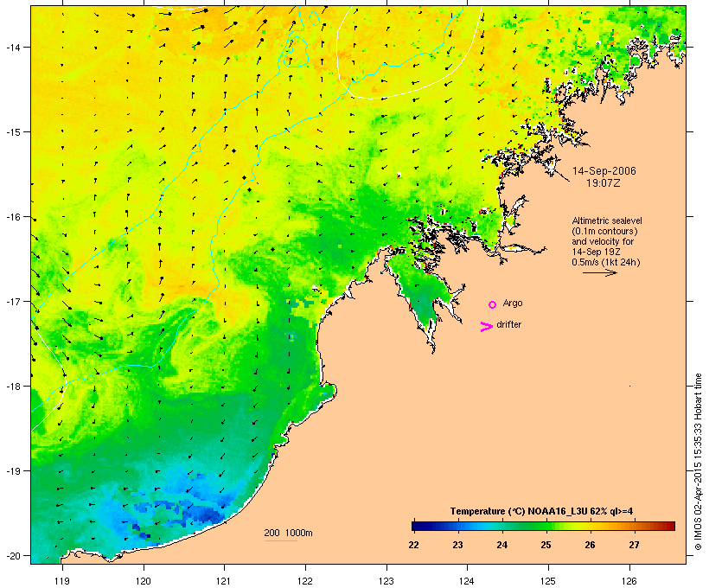Click the cyan 200 1000m depth line sample

280,540
